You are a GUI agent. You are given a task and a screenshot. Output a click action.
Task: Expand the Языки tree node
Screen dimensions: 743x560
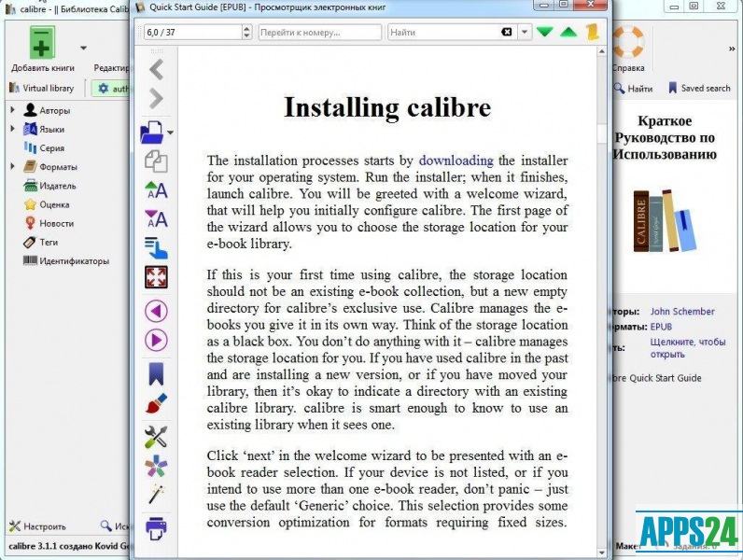pos(13,129)
